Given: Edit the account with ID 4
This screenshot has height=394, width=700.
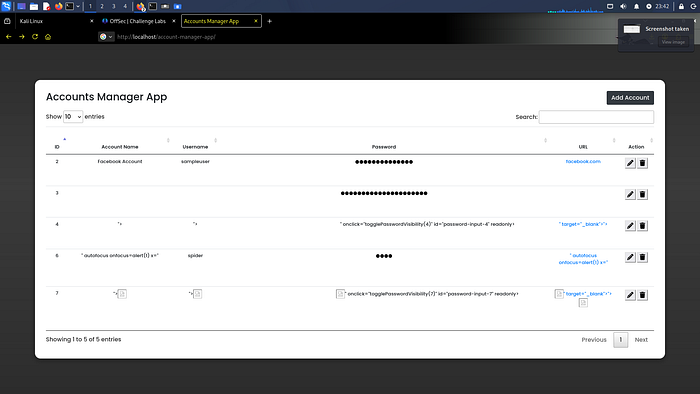Looking at the screenshot, I should click(630, 226).
